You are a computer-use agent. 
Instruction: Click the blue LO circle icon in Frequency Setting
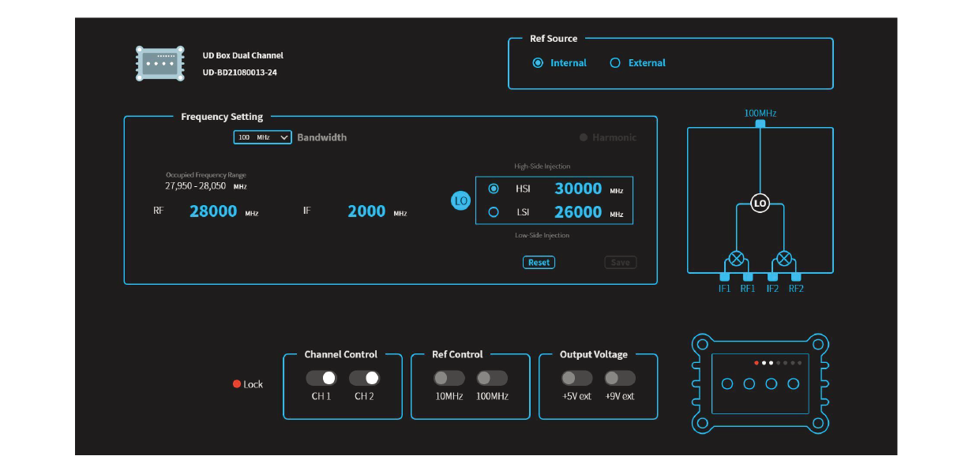tap(461, 201)
